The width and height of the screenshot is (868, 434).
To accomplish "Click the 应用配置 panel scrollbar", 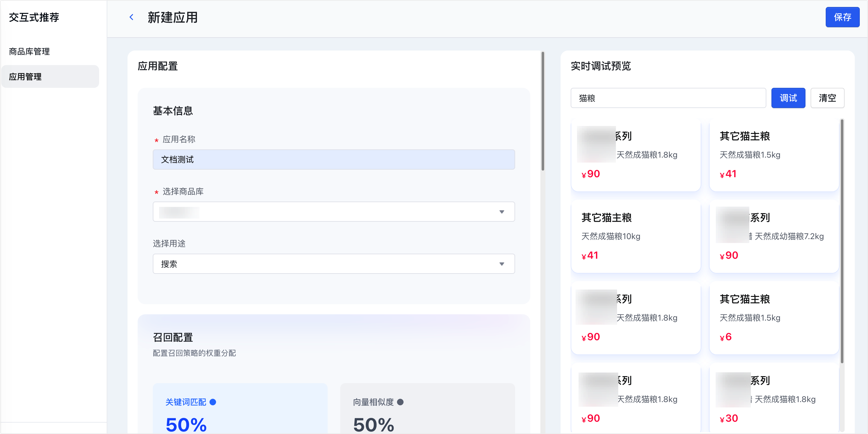I will tap(543, 111).
